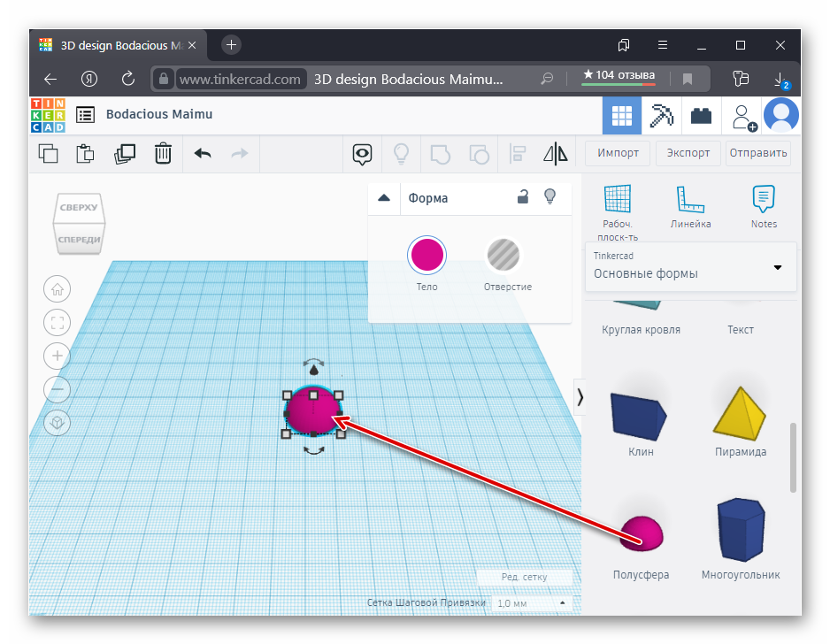Click the Paste clipboard icon
Viewport: 830px width, 644px height.
click(86, 153)
